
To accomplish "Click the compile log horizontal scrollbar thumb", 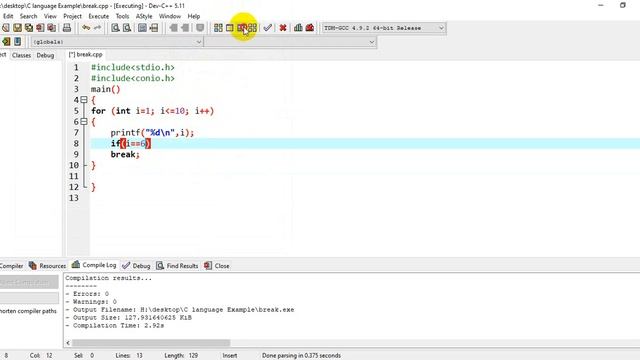I will pyautogui.click(x=151, y=343).
